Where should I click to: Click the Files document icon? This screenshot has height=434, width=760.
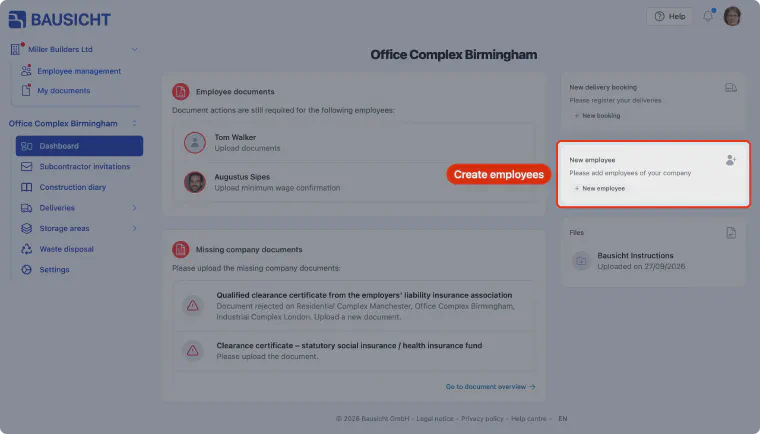tap(731, 233)
